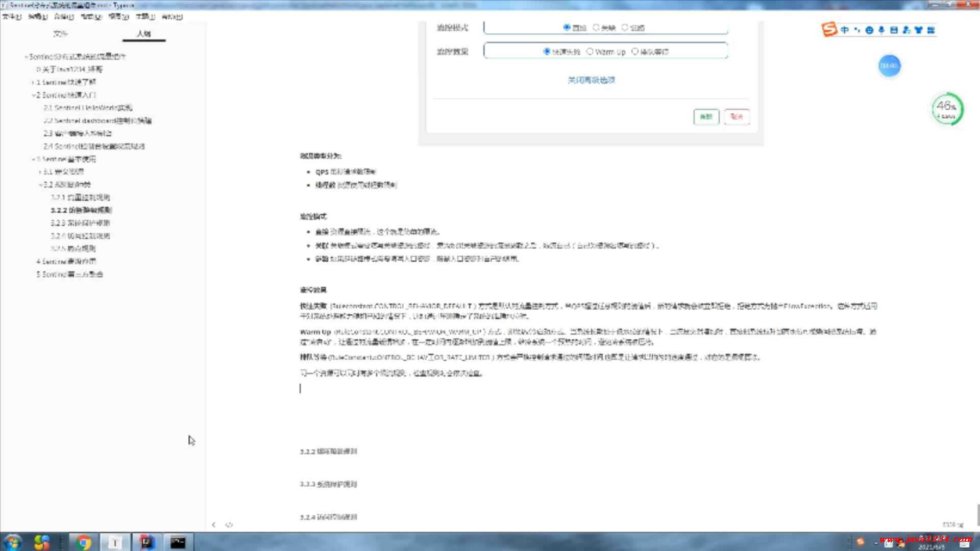Toggle Sogou 中 Chinese/English mode

pyautogui.click(x=845, y=30)
